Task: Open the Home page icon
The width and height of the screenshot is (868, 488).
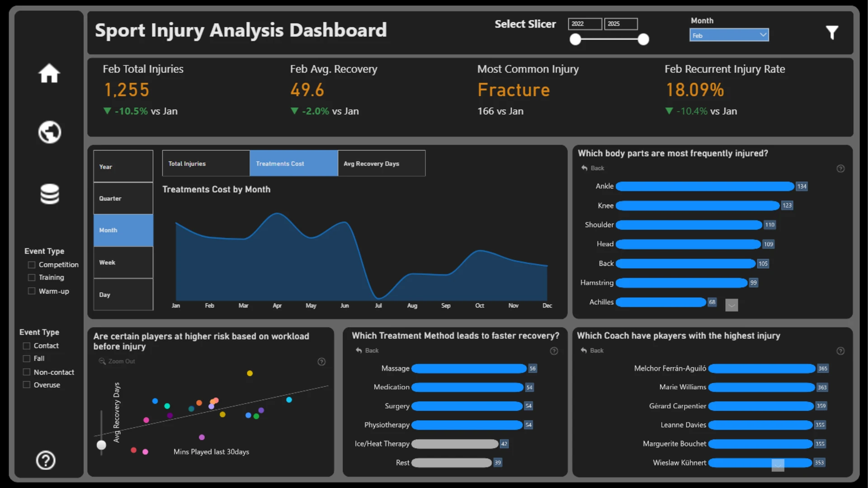Action: [x=49, y=73]
